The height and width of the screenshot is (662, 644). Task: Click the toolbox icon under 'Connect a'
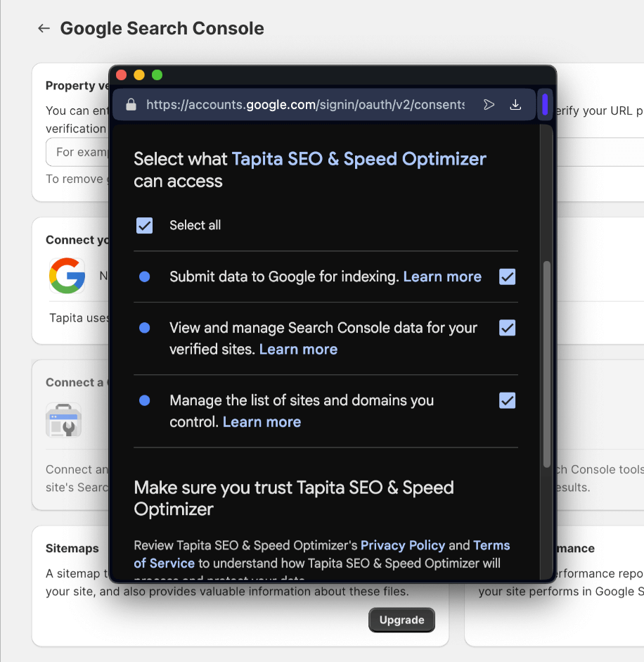(x=63, y=419)
